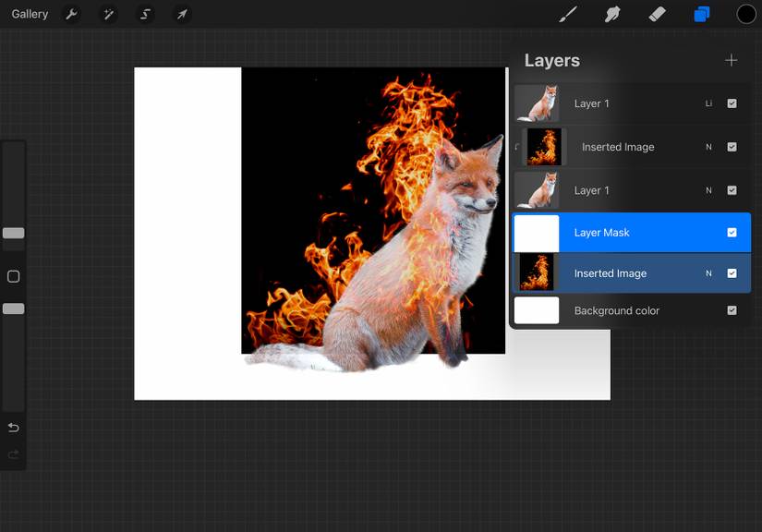The height and width of the screenshot is (532, 762).
Task: Select top Layer 1 fox thumbnail
Action: tap(537, 103)
